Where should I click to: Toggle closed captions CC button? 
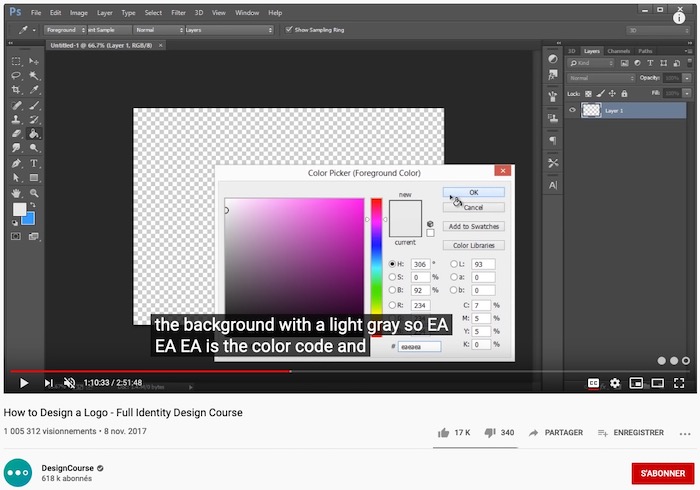(593, 383)
